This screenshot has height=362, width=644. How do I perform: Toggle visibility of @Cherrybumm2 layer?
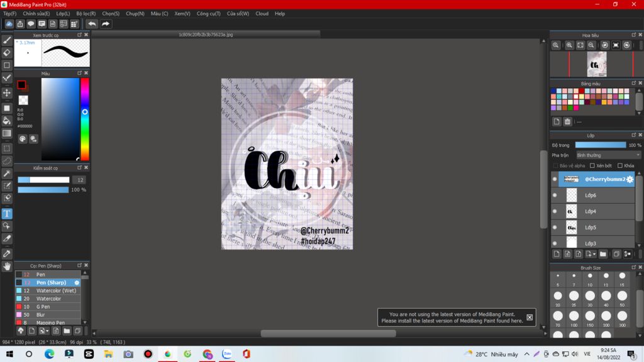(555, 179)
